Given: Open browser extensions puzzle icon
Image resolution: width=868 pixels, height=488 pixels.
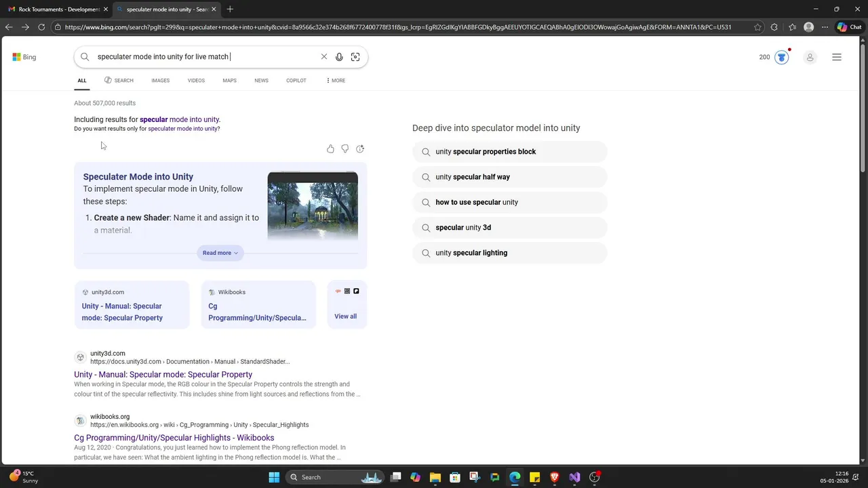Looking at the screenshot, I should click(x=775, y=27).
